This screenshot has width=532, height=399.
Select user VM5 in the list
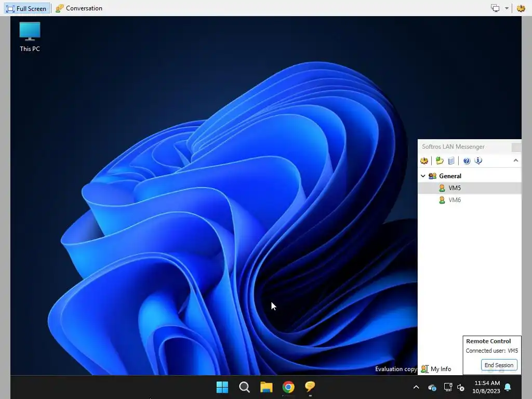coord(470,188)
